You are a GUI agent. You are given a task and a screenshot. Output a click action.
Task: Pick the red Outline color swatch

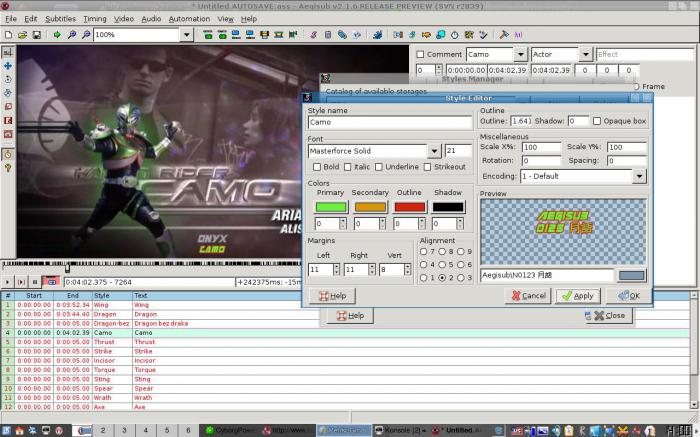tap(409, 207)
